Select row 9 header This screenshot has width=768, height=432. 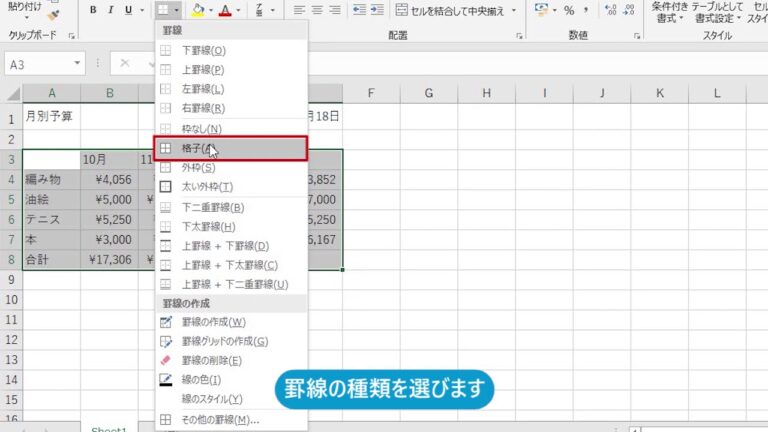point(11,280)
